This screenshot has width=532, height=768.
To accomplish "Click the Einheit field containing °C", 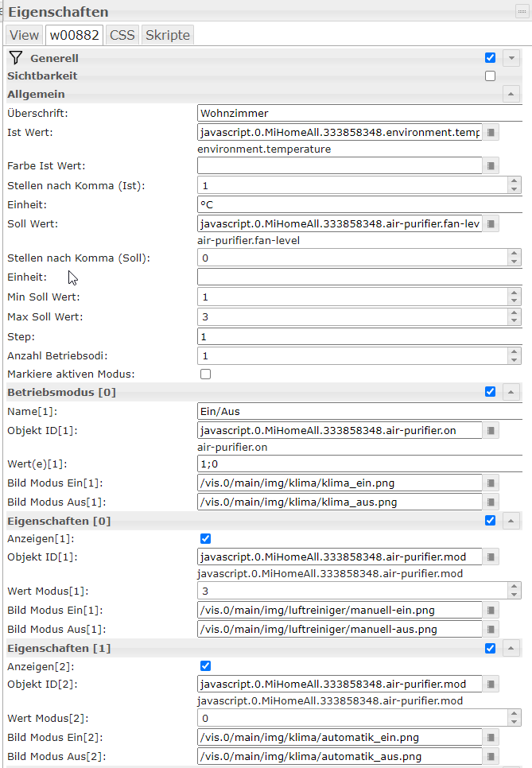I will [360, 205].
